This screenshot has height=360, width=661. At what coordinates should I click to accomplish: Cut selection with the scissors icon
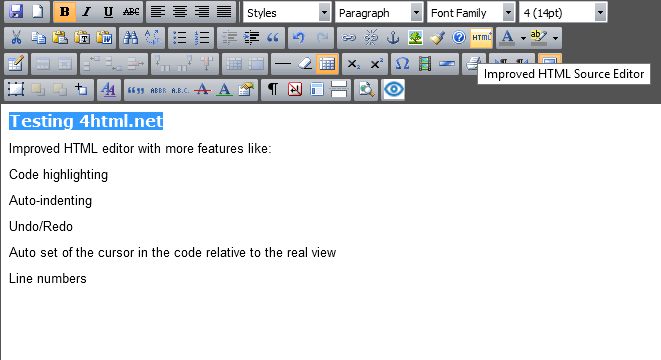(16, 38)
